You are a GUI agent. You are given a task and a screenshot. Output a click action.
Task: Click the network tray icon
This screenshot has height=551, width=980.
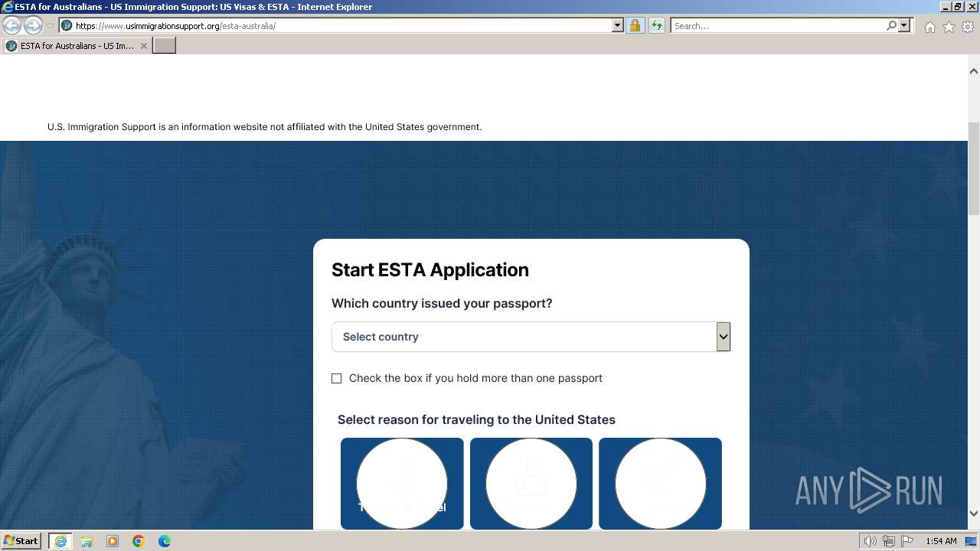(x=889, y=541)
